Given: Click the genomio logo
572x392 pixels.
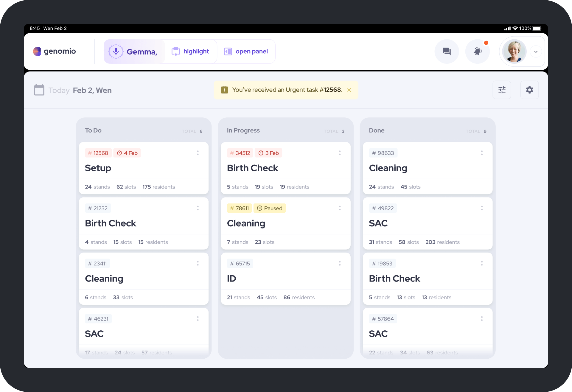Looking at the screenshot, I should (x=55, y=51).
